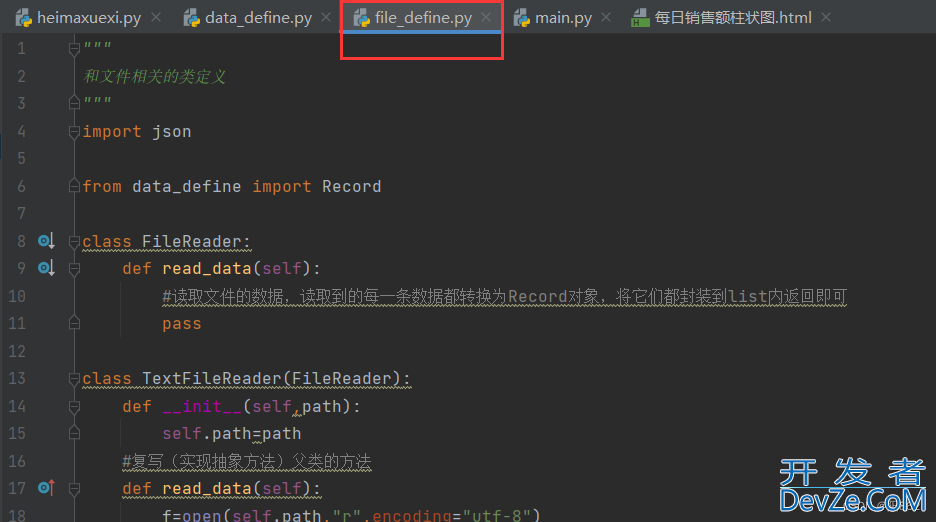The height and width of the screenshot is (522, 936).
Task: Click the Python icon on file_define.py tab
Action: 361,19
